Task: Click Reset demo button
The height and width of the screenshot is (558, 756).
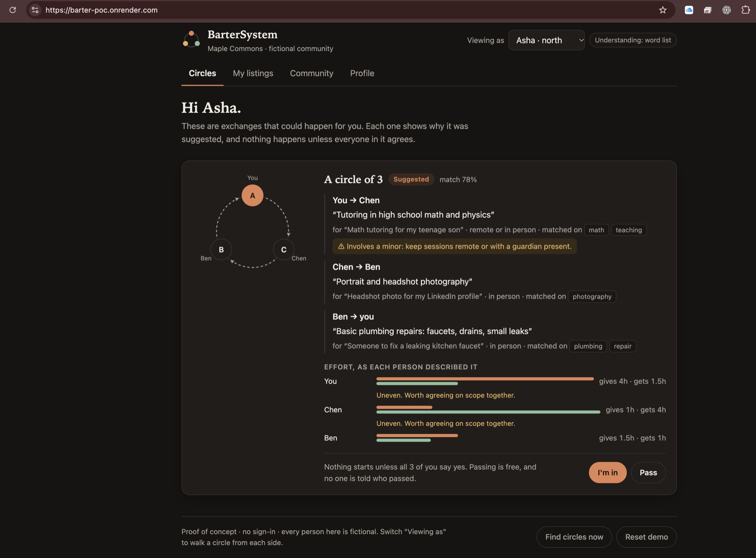Action: tap(646, 537)
